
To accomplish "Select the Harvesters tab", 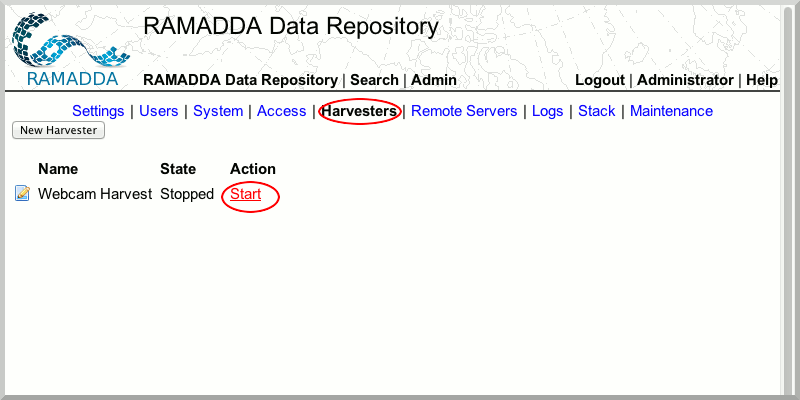I will pos(359,111).
